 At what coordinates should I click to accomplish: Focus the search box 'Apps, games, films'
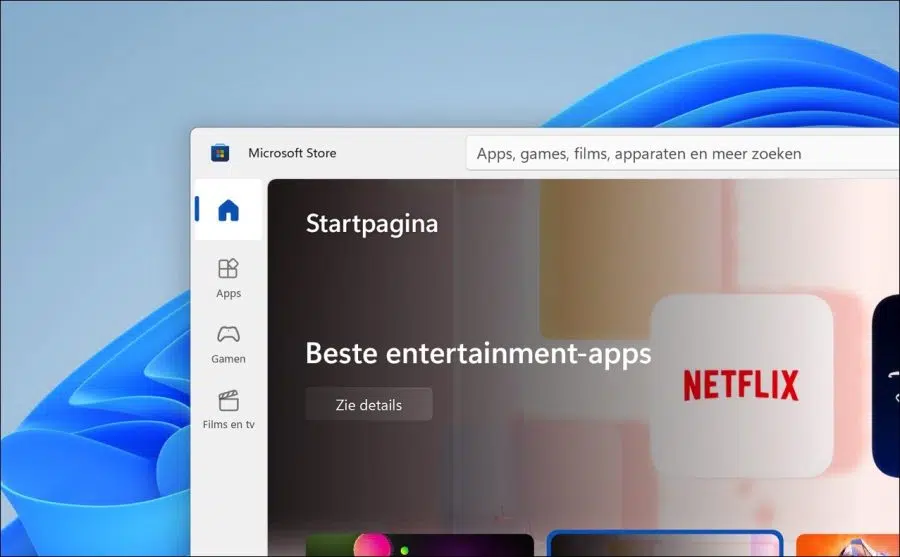[x=683, y=153]
